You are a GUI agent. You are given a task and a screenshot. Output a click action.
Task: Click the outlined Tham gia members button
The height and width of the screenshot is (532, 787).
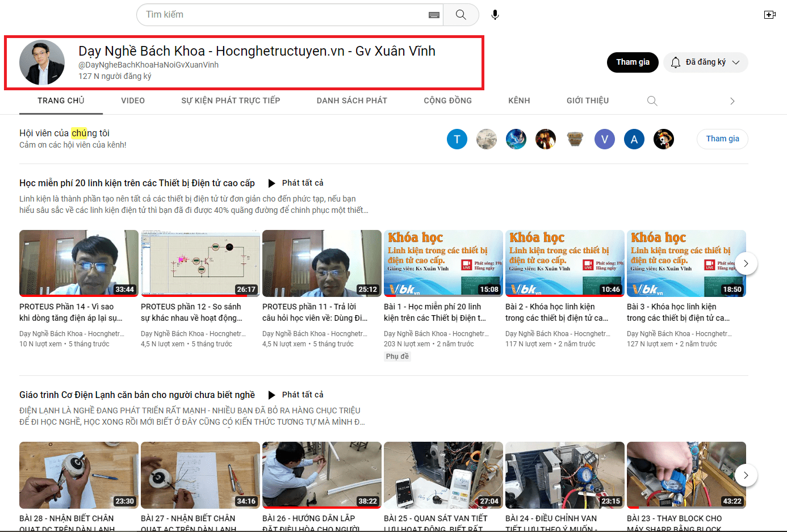722,139
